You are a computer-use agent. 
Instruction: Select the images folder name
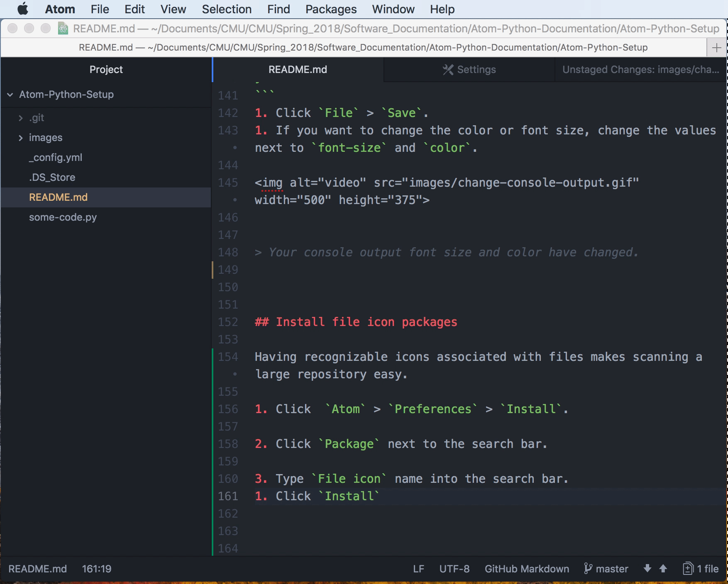click(x=46, y=138)
